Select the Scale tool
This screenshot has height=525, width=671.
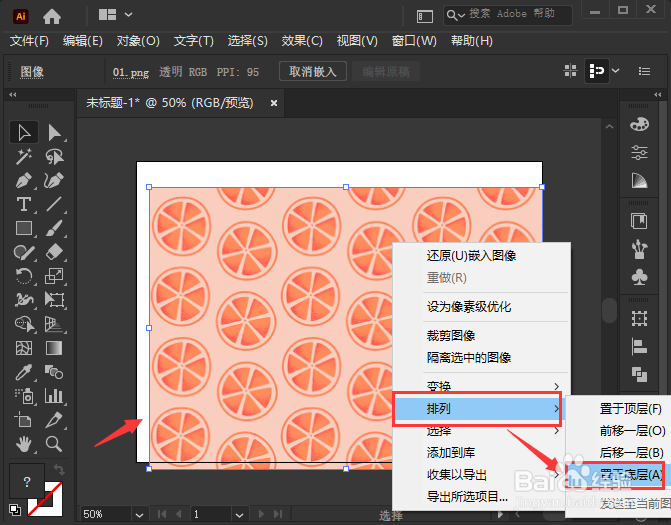(x=54, y=276)
